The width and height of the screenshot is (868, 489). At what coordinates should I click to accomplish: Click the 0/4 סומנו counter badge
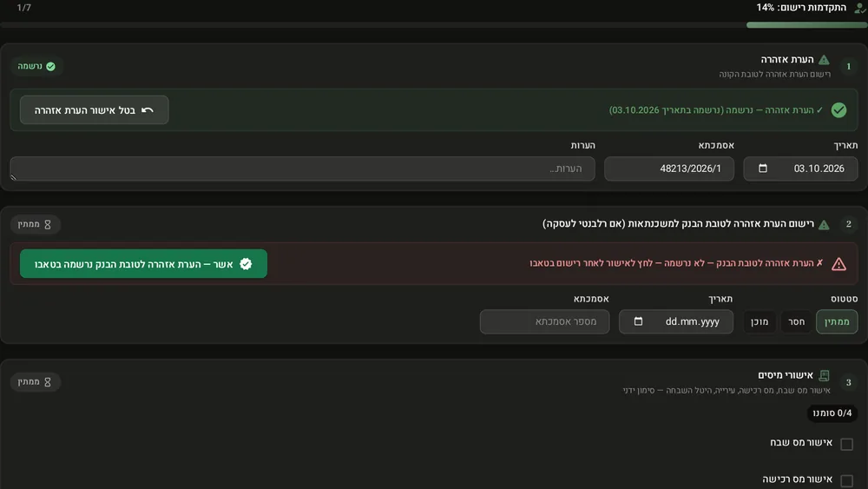click(x=832, y=413)
